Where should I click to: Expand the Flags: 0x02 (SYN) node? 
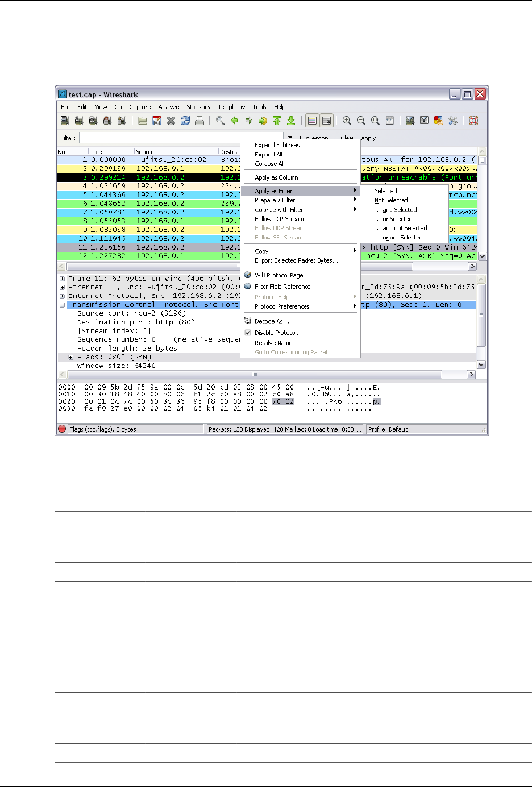[71, 357]
